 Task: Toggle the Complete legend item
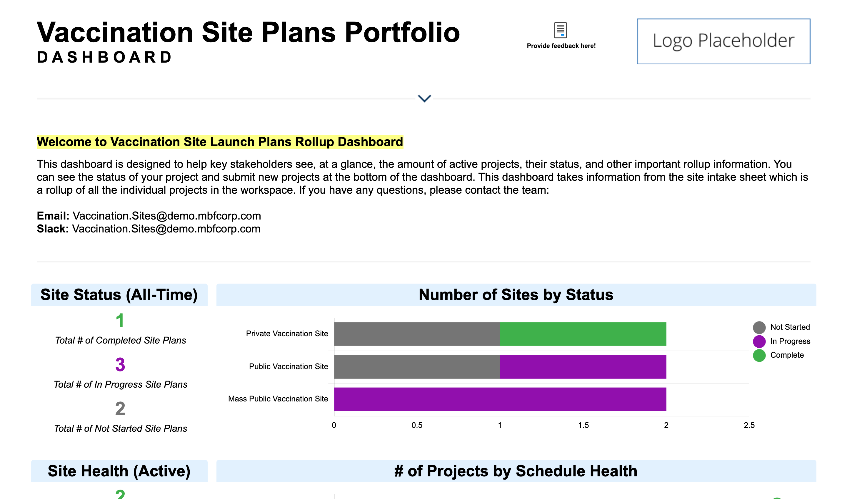tap(786, 355)
